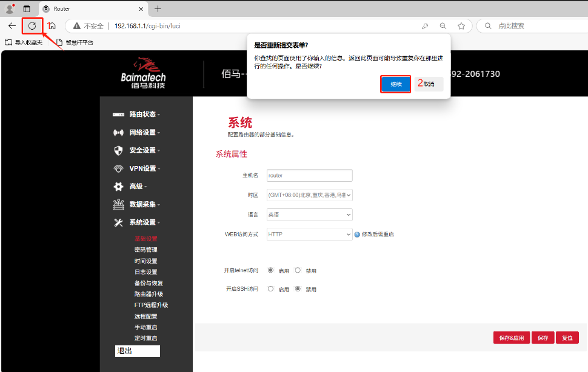The height and width of the screenshot is (372, 588).
Task: Select 启用 radio for telnet access
Action: click(270, 270)
